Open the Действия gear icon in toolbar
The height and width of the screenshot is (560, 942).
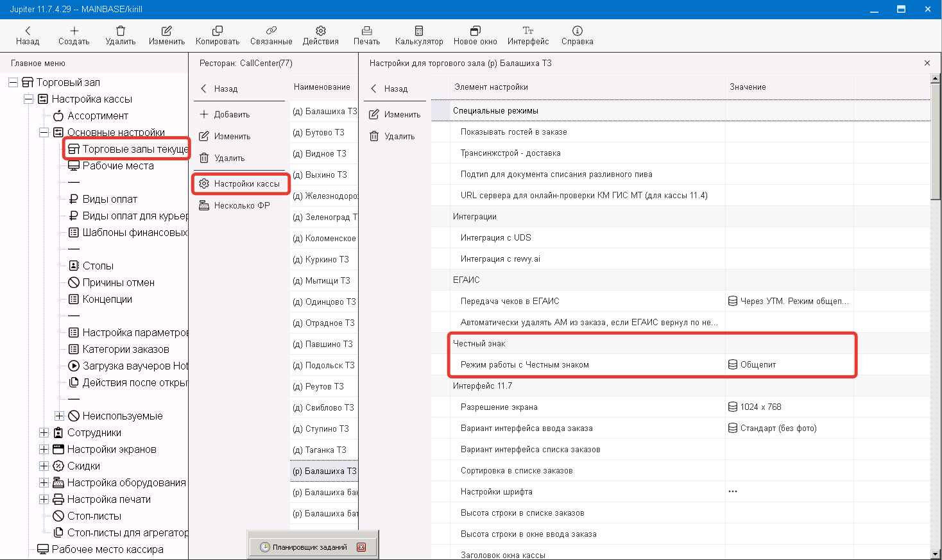321,30
